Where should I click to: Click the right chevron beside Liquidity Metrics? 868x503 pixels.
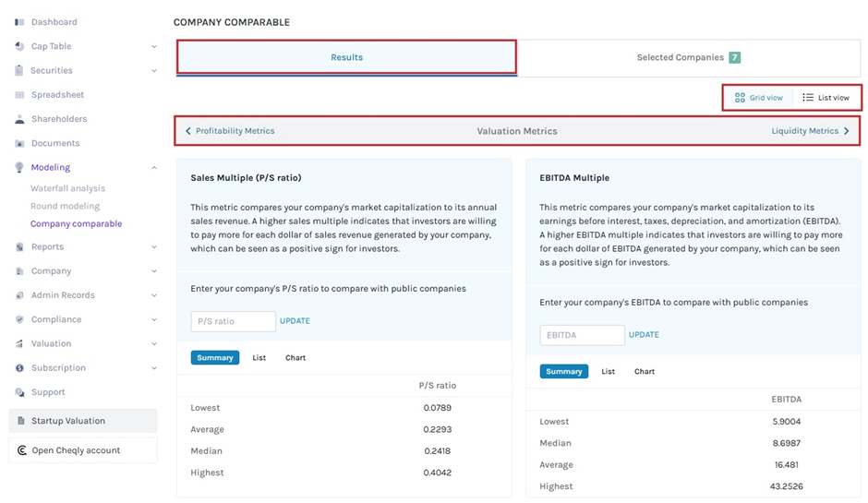point(847,131)
